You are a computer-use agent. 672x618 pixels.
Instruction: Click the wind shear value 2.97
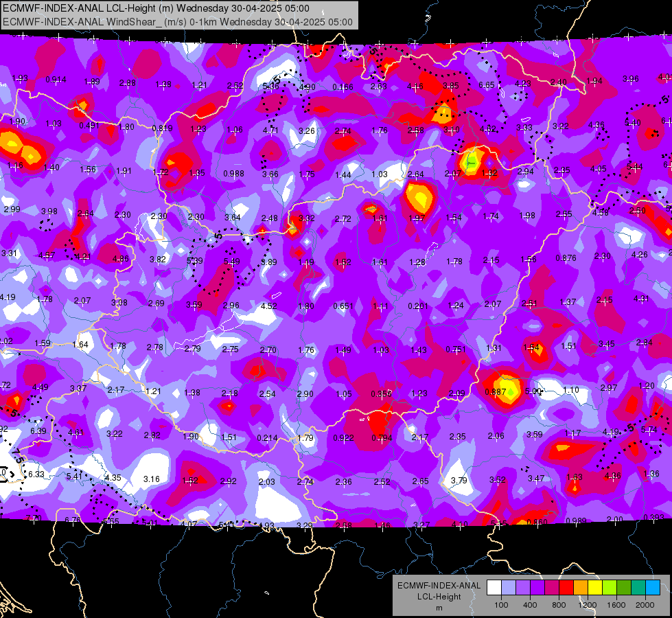[609, 388]
